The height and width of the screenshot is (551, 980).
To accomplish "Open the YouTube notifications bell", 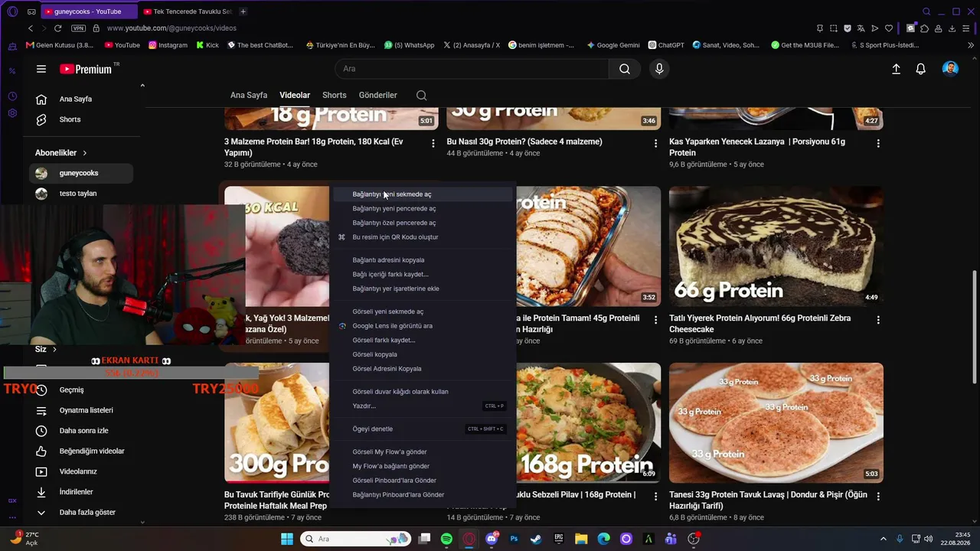I will click(921, 69).
